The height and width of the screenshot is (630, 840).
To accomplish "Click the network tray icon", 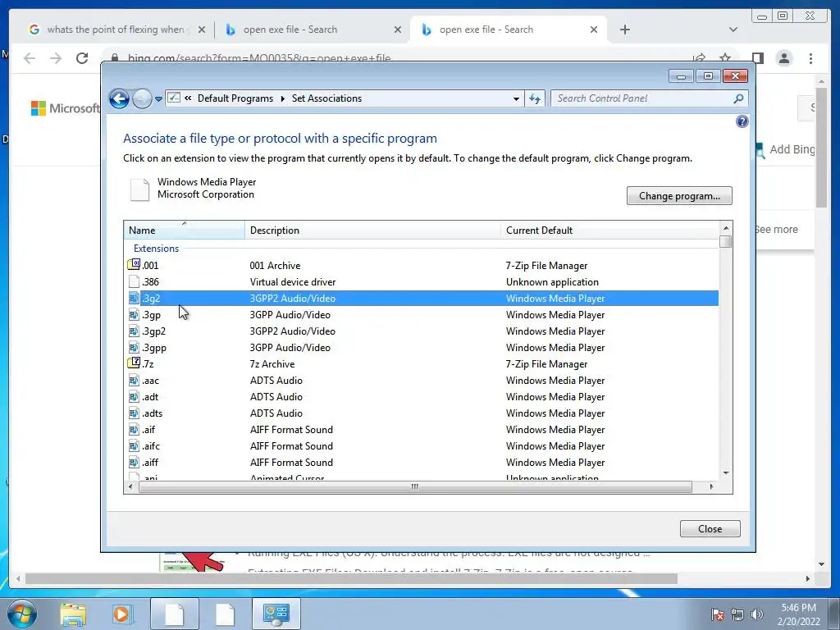I will [737, 614].
